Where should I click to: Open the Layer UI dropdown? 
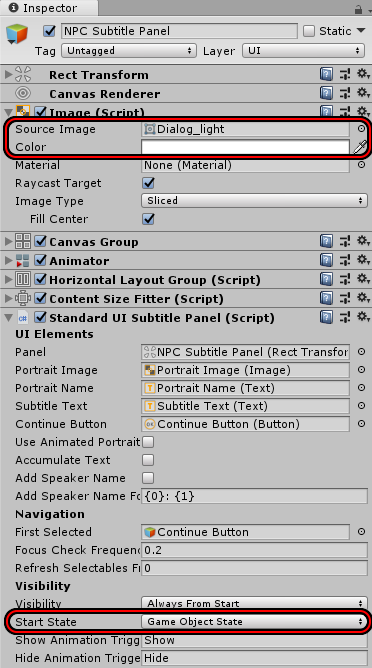tap(303, 51)
